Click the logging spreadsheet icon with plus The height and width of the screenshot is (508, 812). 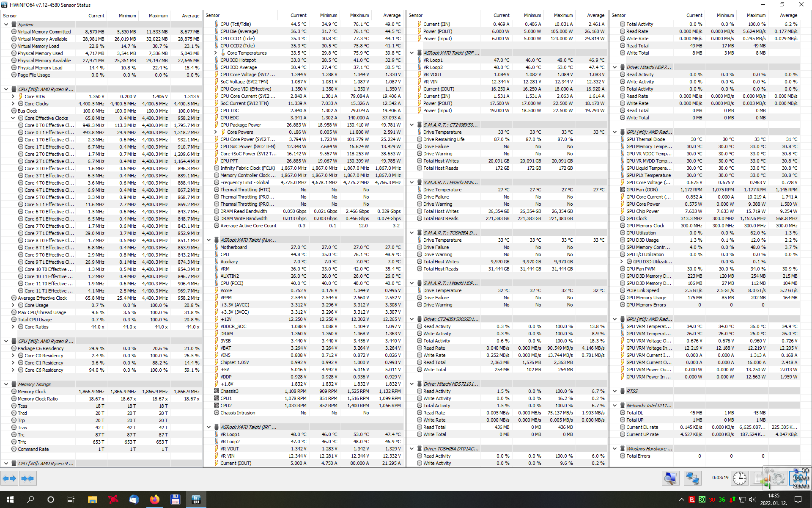click(758, 478)
